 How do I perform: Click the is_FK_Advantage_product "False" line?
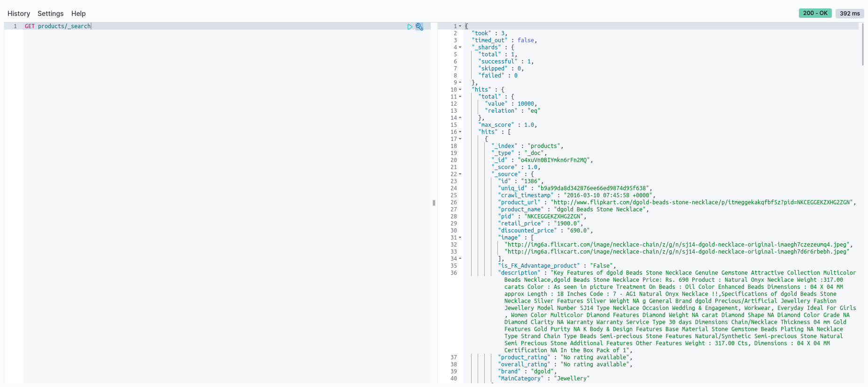557,266
